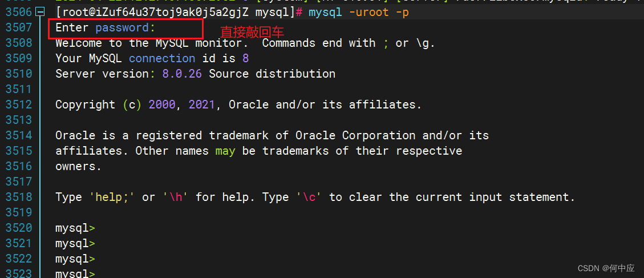
Task: Select line number 3514 in the gutter
Action: point(19,136)
